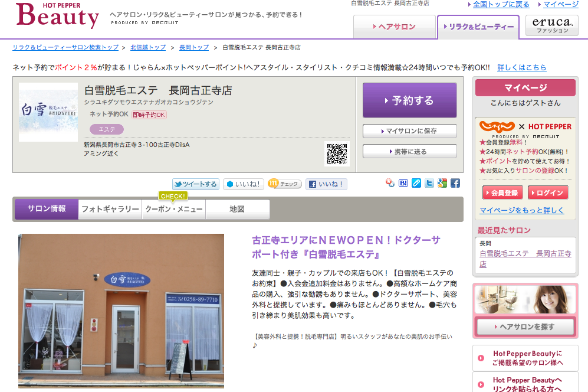Follow the 詳しくはこちら link
Viewport: 588px width, 392px height.
click(521, 67)
